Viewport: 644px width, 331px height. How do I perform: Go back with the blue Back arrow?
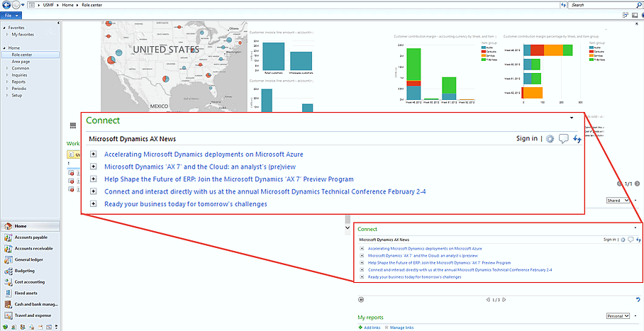6,5
